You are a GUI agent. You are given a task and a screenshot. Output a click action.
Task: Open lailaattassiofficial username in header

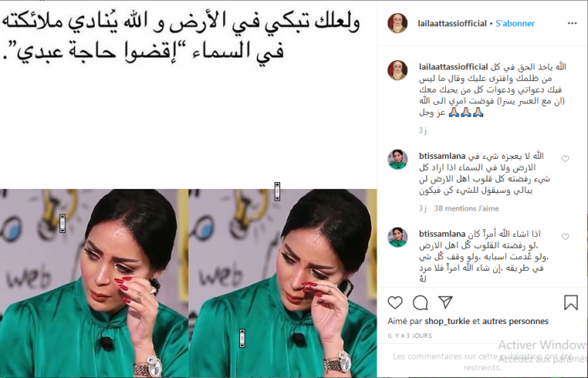coord(452,23)
